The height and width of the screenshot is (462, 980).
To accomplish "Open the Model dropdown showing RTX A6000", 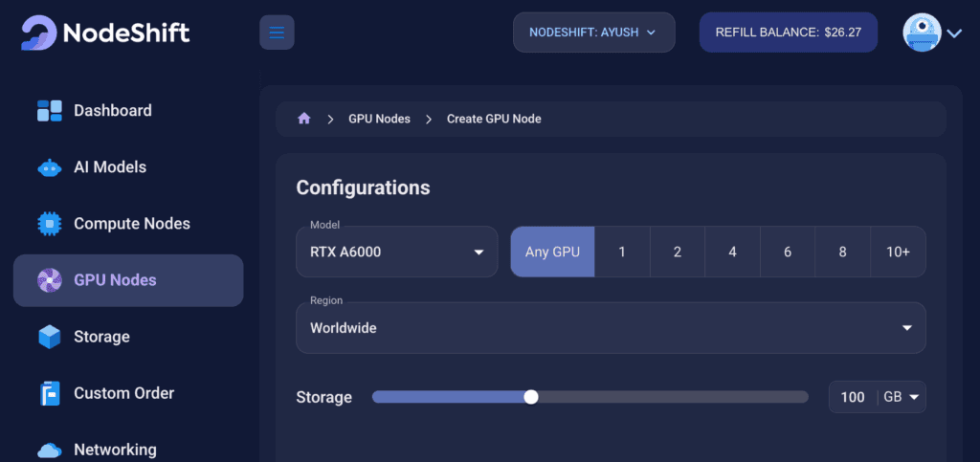I will pyautogui.click(x=397, y=252).
